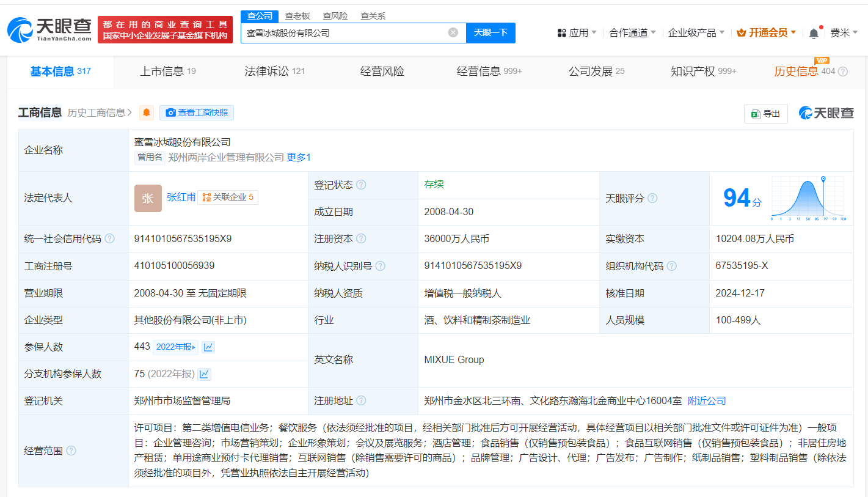Click the TianYanCha logo
This screenshot has height=497, width=868.
(49, 29)
